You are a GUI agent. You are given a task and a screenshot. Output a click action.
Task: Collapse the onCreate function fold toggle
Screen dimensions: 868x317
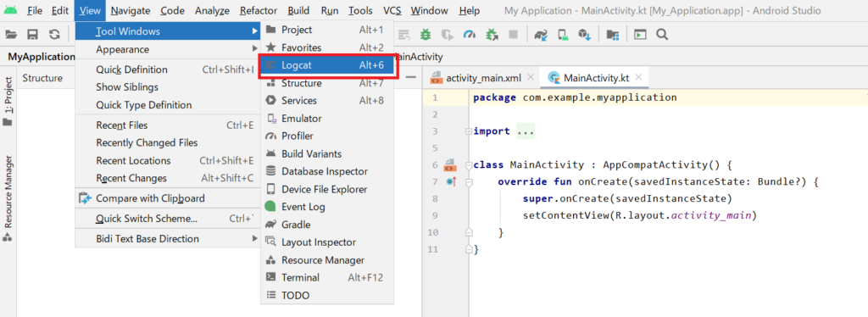(x=468, y=181)
